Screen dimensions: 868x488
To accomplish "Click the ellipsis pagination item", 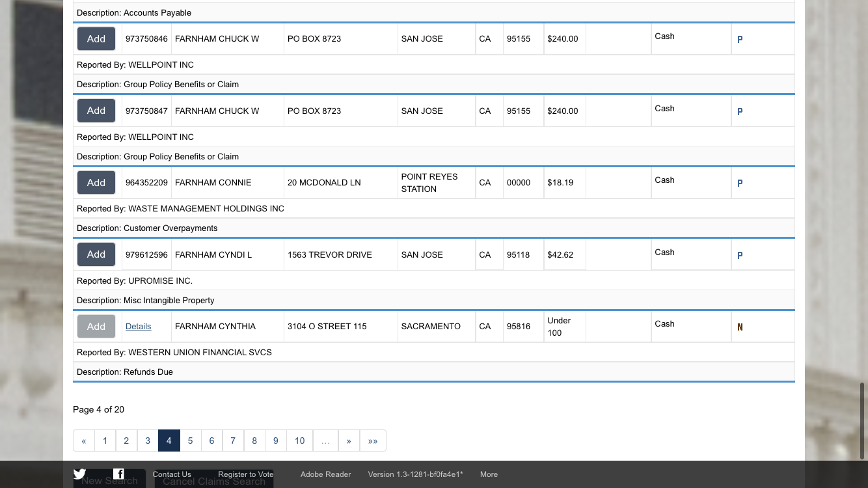I will pyautogui.click(x=325, y=441).
